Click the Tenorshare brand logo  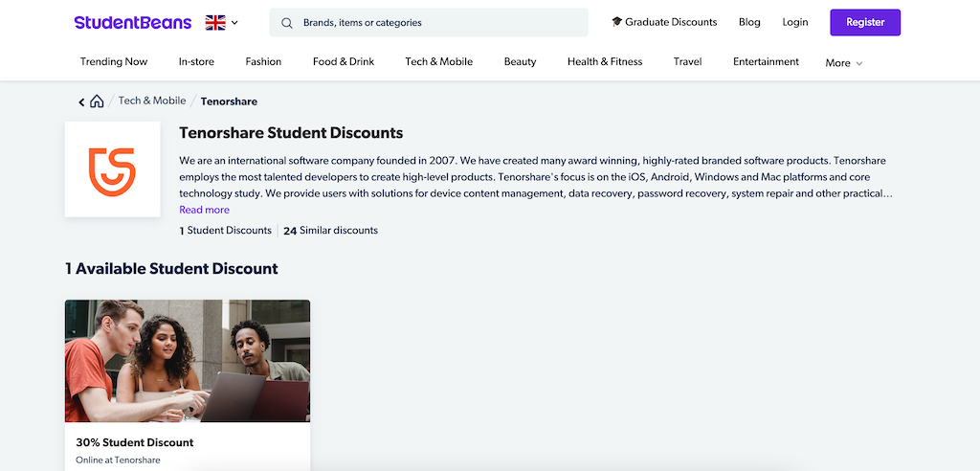pos(112,168)
